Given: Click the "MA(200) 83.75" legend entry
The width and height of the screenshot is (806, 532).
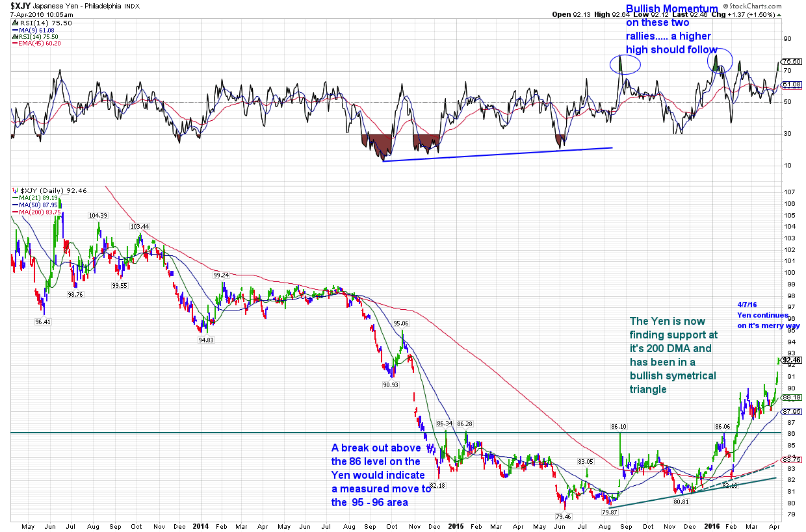Looking at the screenshot, I should [x=37, y=212].
